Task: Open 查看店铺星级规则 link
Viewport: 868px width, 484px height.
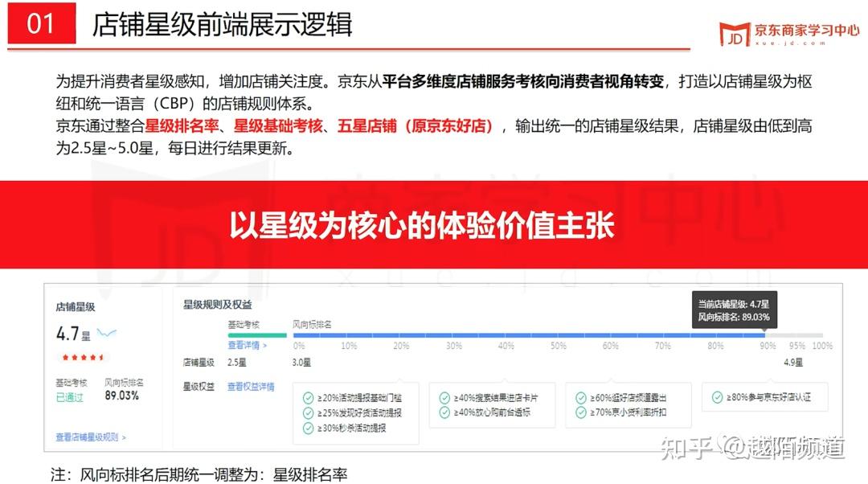Action: [91, 437]
